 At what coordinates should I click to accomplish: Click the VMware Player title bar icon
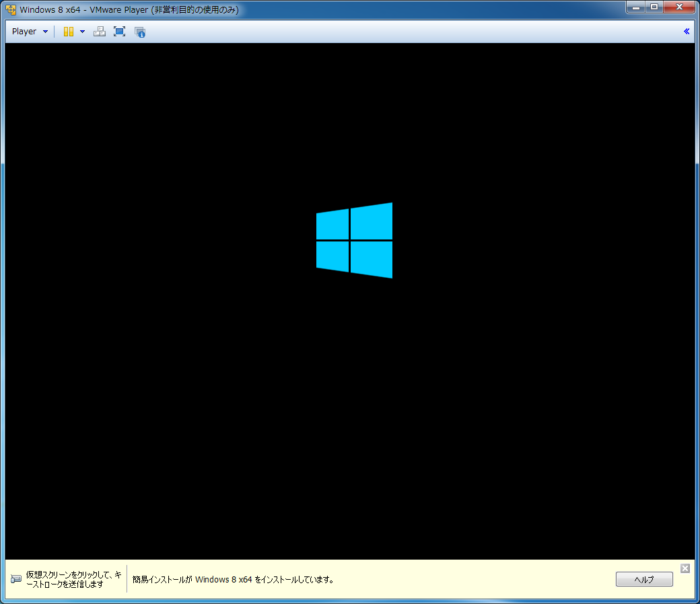pos(11,9)
